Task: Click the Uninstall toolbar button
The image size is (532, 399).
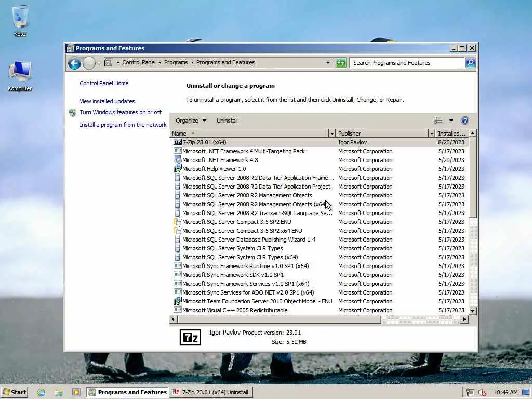Action: click(x=228, y=121)
